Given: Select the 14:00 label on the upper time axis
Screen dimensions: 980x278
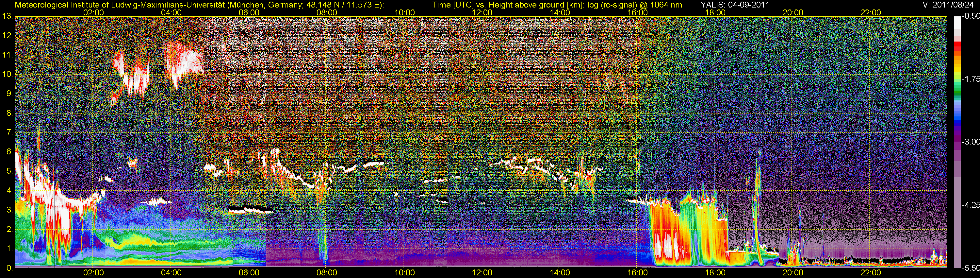Looking at the screenshot, I should 560,12.
